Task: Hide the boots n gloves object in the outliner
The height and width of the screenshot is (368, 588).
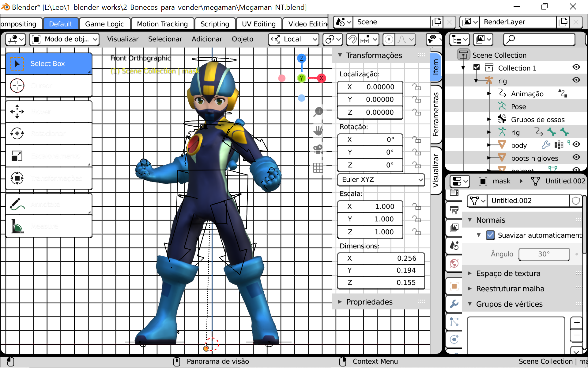Action: [x=577, y=158]
